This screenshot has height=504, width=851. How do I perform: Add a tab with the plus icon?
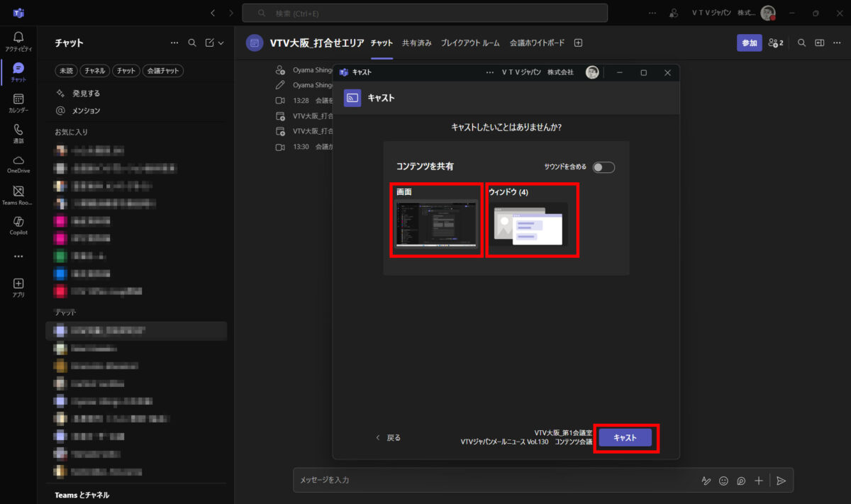(578, 43)
